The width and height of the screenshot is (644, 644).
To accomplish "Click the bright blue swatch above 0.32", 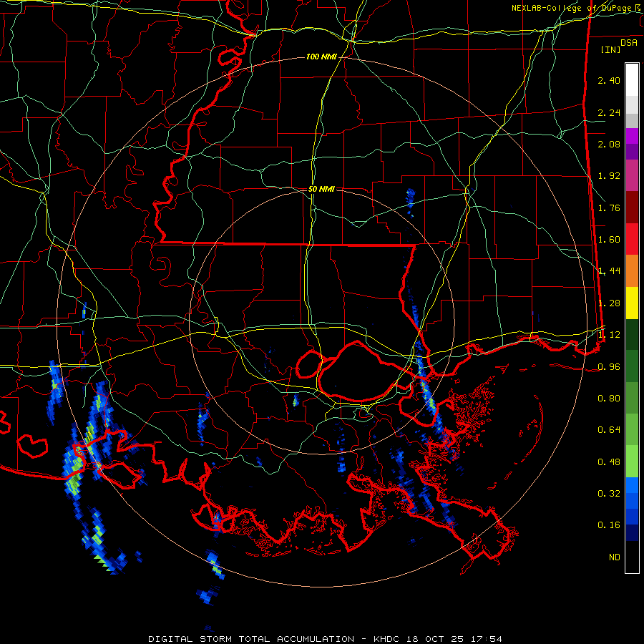I will pos(632,485).
